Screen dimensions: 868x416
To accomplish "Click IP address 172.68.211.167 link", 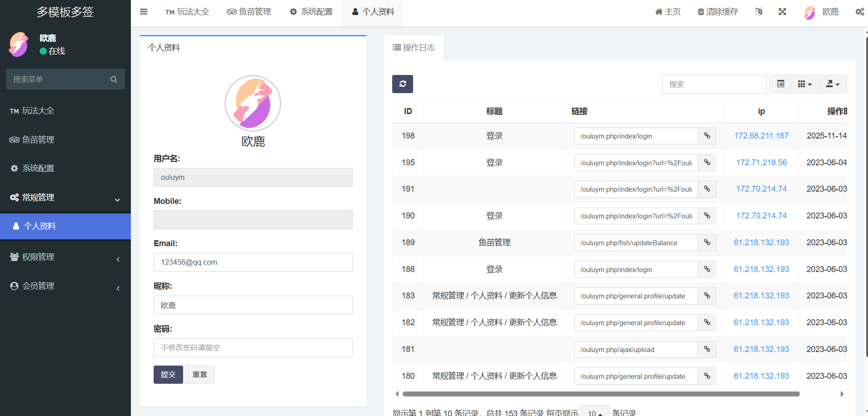I will click(x=761, y=136).
